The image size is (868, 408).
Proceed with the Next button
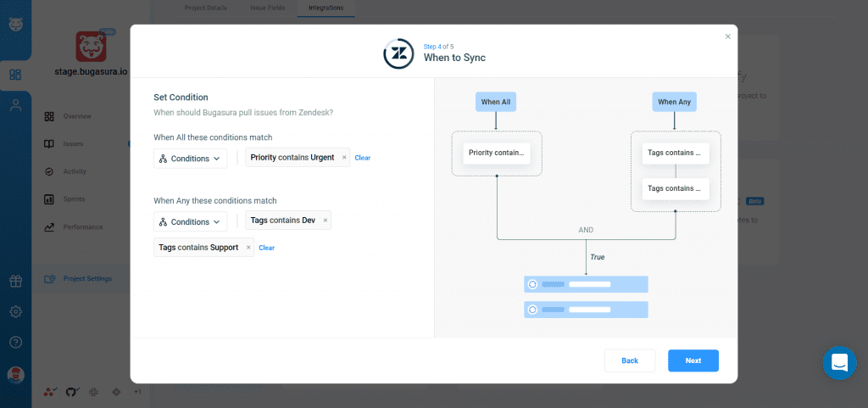pyautogui.click(x=693, y=360)
